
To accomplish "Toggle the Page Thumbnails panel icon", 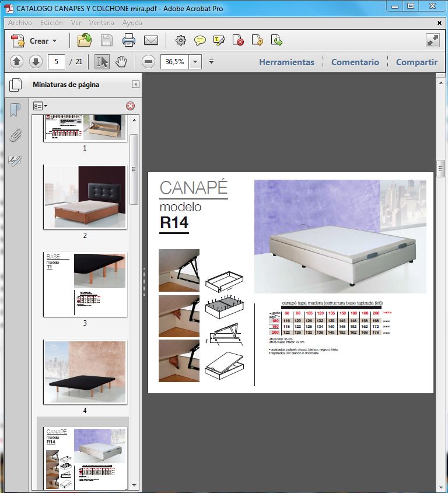I will coord(15,84).
